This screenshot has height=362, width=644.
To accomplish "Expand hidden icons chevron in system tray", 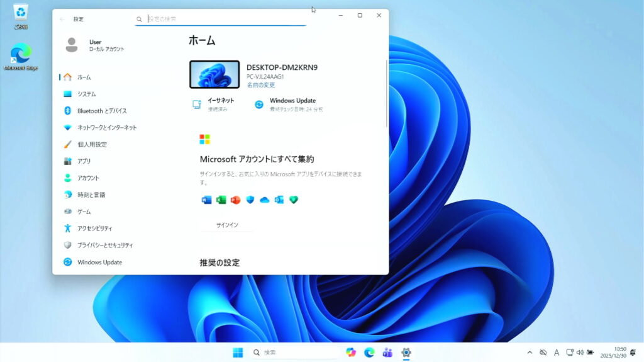I will (x=530, y=353).
